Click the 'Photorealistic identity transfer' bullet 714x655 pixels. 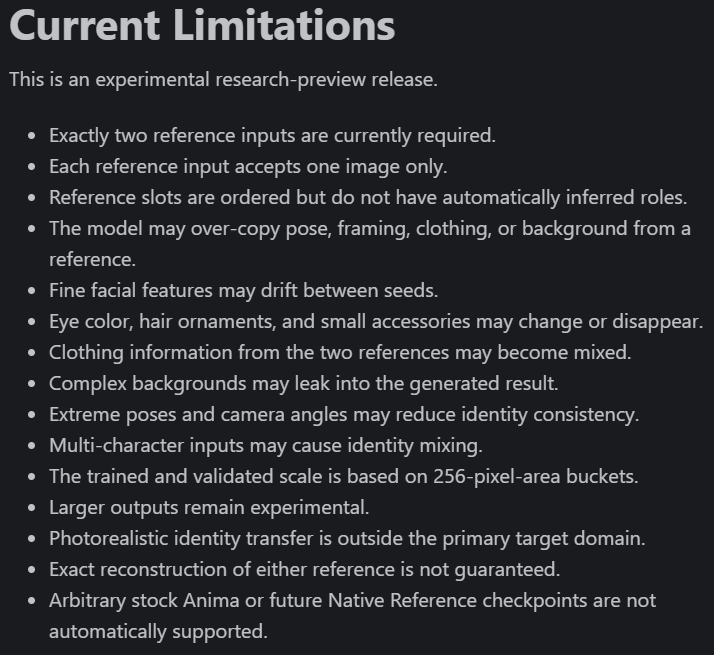click(347, 538)
